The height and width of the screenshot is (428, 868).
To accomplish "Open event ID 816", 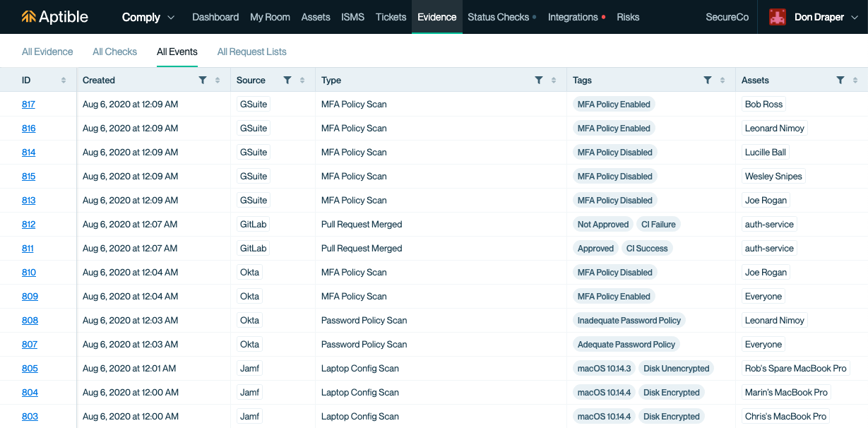I will coord(29,129).
